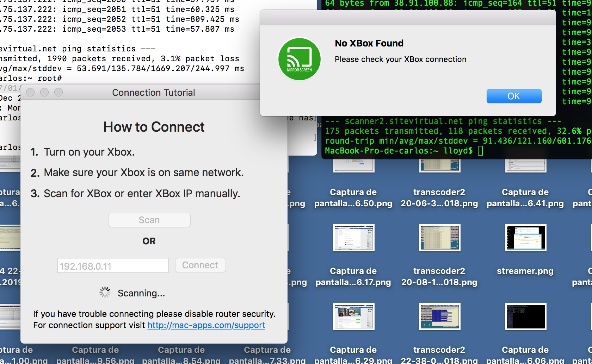The height and width of the screenshot is (364, 592).
Task: Click the label Captura de pantalla...6.29.png
Action: coord(353,355)
